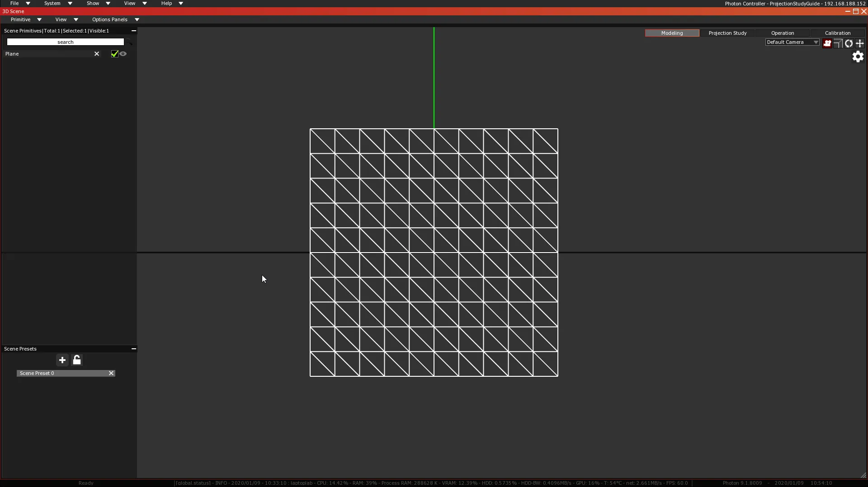The width and height of the screenshot is (868, 487).
Task: Click the primitives search field
Action: [x=66, y=42]
